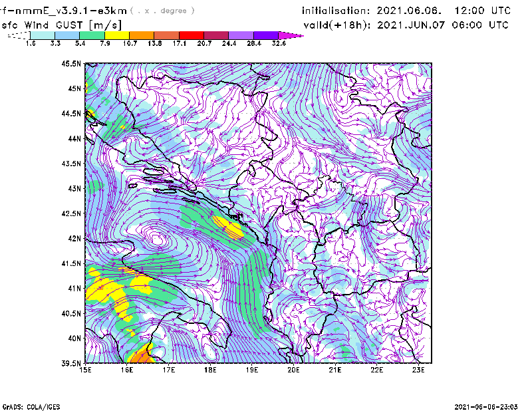This screenshot has width=532, height=411.
Task: Click the 44N latitude label
Action: click(74, 138)
